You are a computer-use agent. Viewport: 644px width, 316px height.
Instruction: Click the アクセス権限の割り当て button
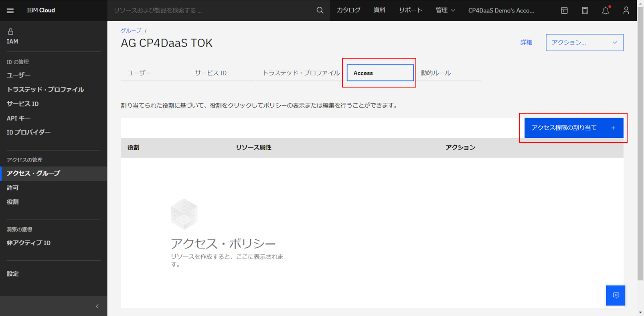pyautogui.click(x=574, y=128)
